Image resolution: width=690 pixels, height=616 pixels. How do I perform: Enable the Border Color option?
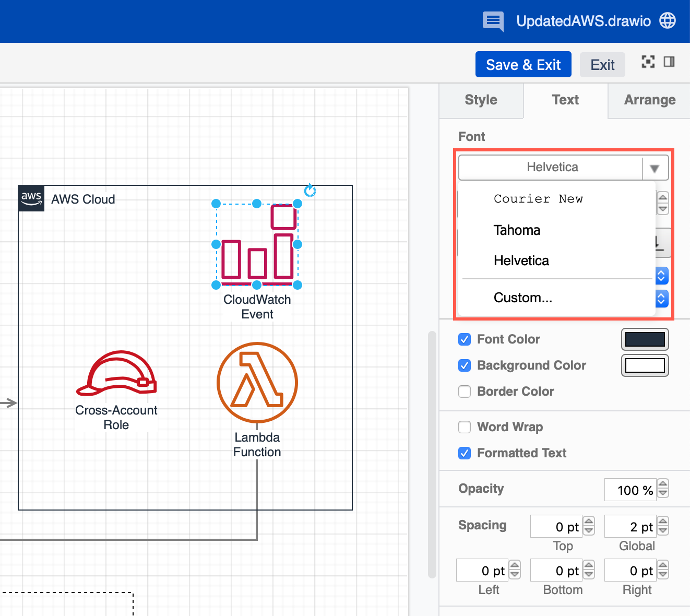(465, 392)
